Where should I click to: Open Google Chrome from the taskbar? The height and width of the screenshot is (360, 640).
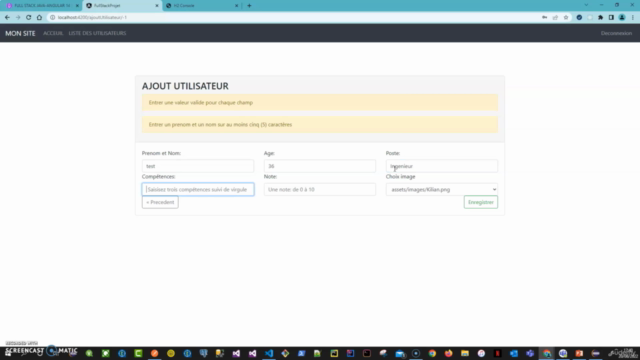(432, 353)
